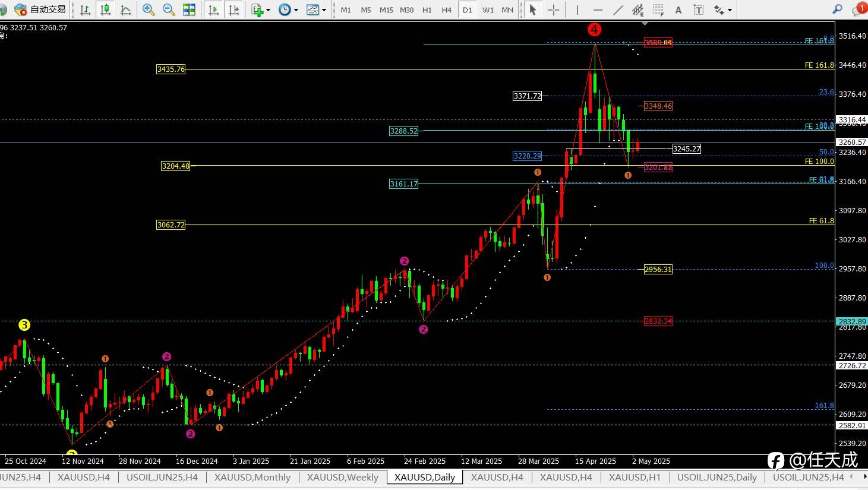Toggle chart shift from right edge
This screenshot has height=490, width=868.
234,10
